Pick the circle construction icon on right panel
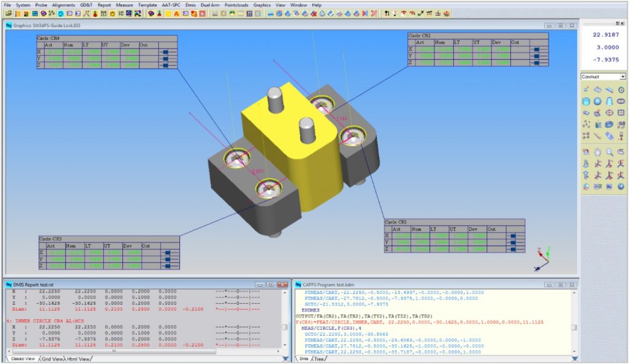 (x=621, y=88)
